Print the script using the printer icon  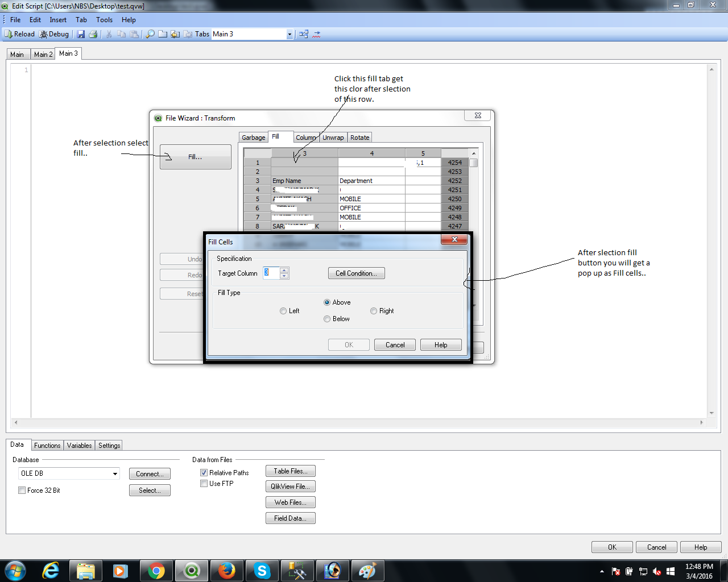tap(93, 34)
